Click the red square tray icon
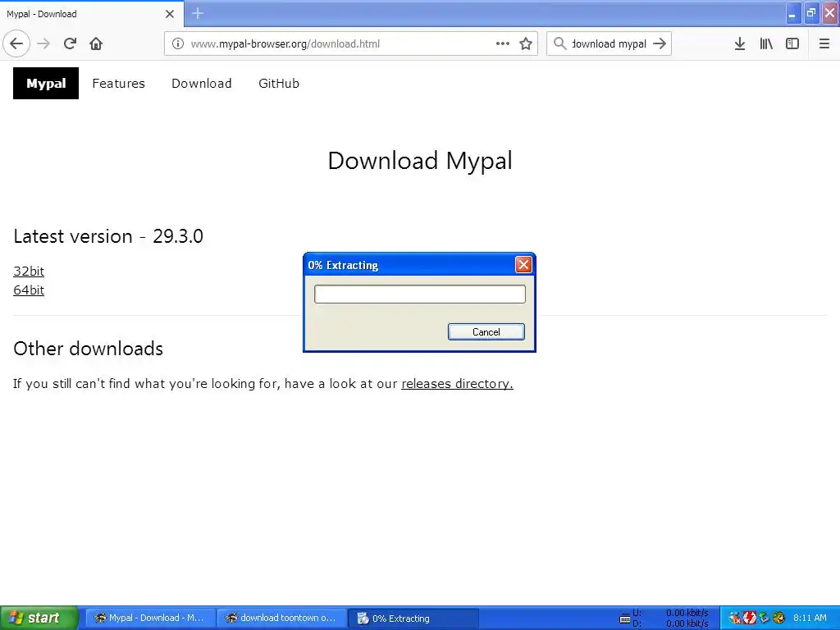Screen dimensions: 840x630 click(750, 618)
